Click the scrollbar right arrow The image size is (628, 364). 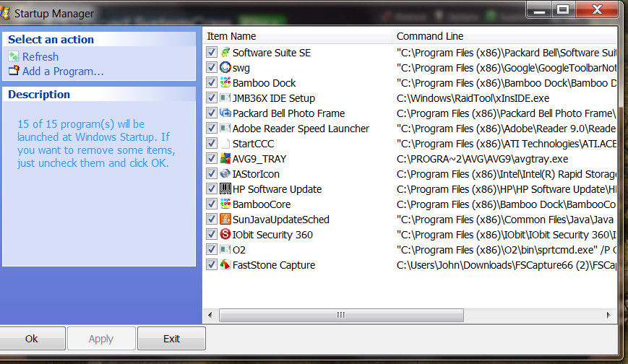coord(608,315)
